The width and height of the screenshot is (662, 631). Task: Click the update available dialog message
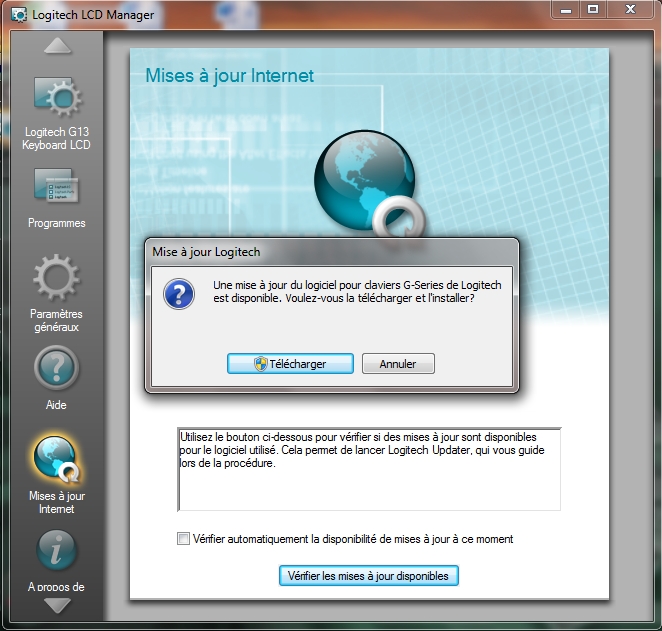[357, 292]
